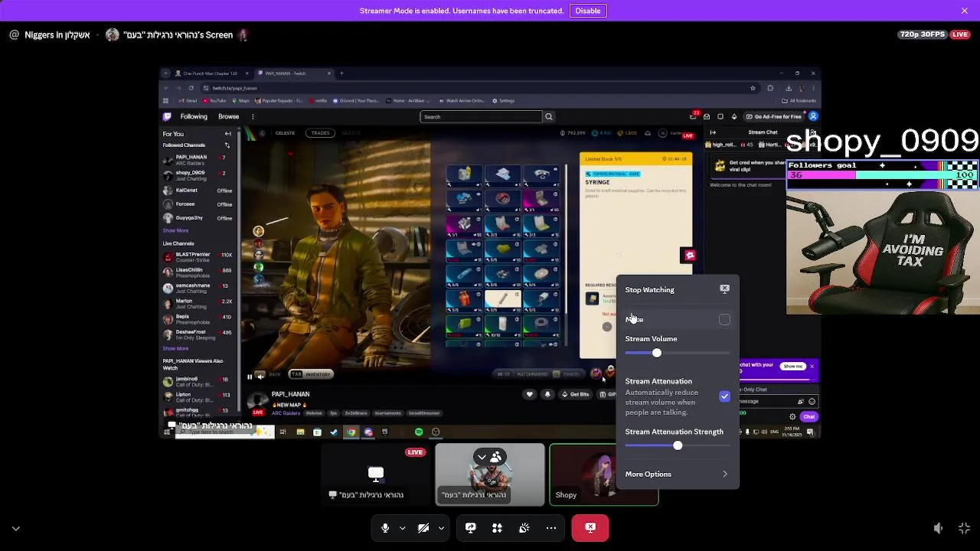Select the muscular avatar participant tile
This screenshot has width=980, height=551.
(490, 474)
